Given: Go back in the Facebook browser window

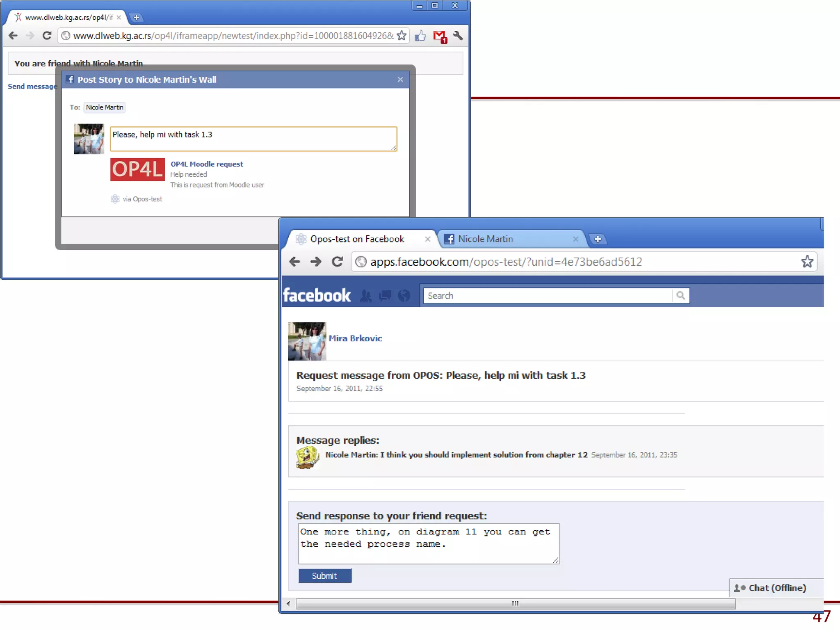Looking at the screenshot, I should [294, 262].
